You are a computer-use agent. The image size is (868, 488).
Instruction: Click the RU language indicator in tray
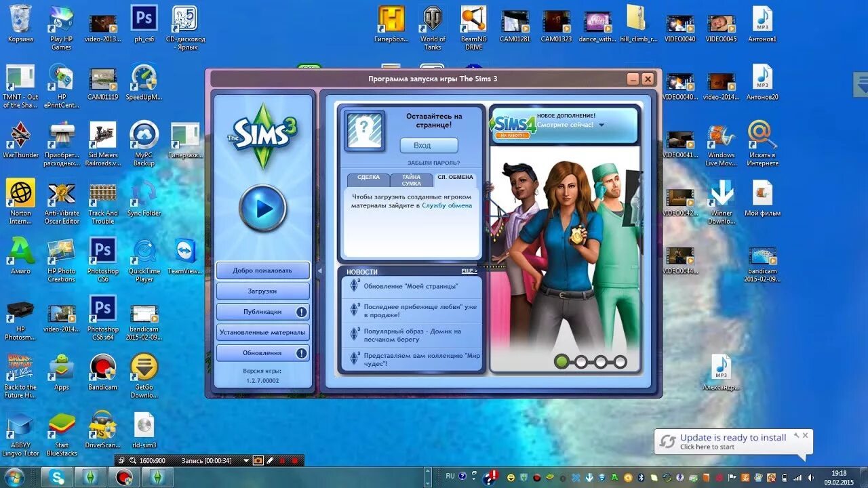click(450, 476)
